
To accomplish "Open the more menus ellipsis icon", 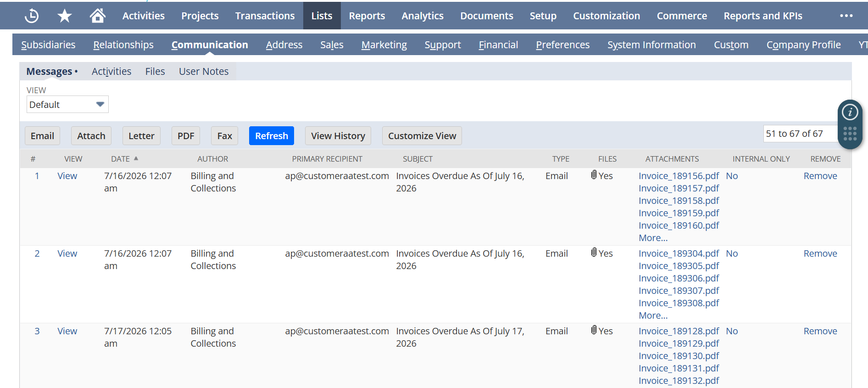I will [846, 16].
